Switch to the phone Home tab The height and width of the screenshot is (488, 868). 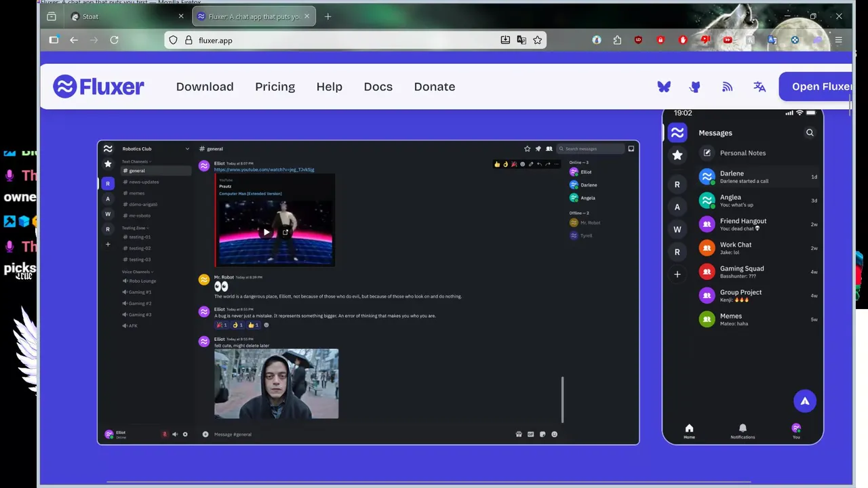pyautogui.click(x=689, y=431)
